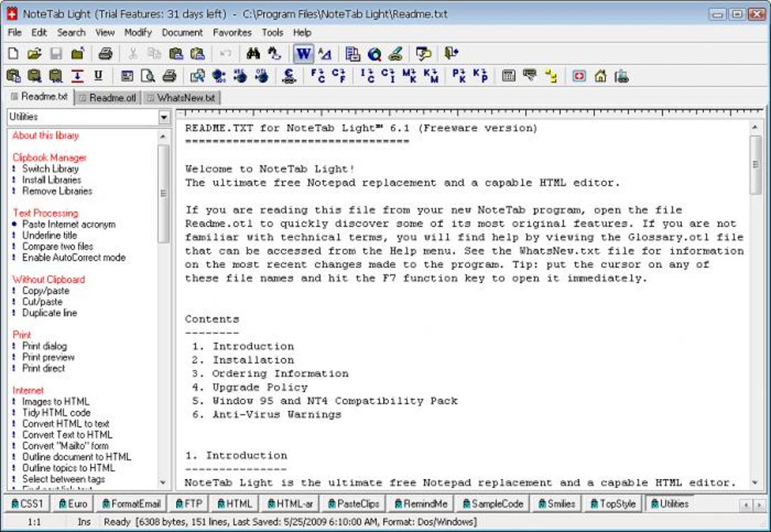This screenshot has height=532, width=771.
Task: Open the Document menu
Action: (182, 32)
